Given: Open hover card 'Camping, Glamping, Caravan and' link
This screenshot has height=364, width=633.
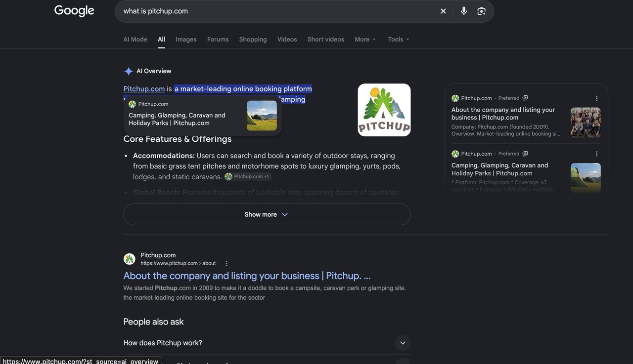Looking at the screenshot, I should (177, 119).
